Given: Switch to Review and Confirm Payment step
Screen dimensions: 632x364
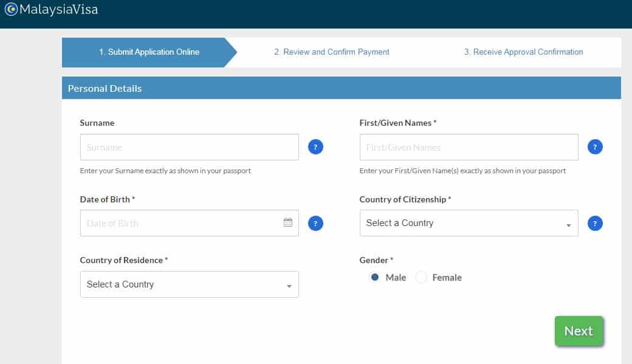Looking at the screenshot, I should click(332, 52).
